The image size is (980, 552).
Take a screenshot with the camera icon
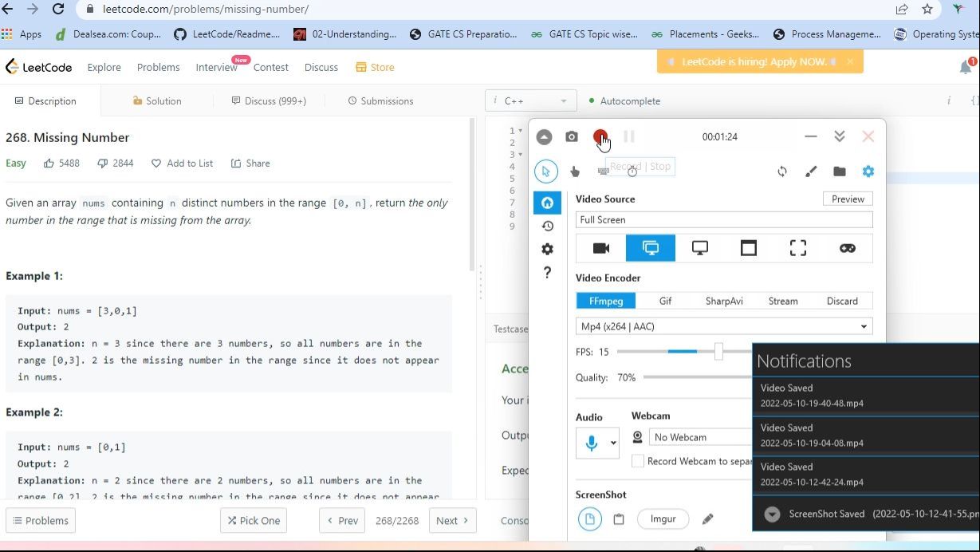click(x=572, y=137)
